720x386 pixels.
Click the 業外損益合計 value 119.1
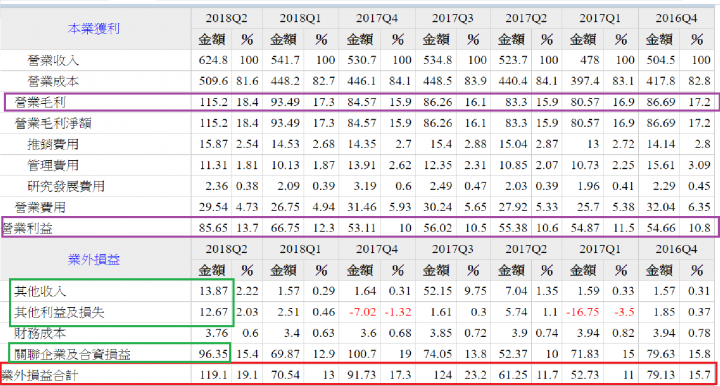(214, 375)
